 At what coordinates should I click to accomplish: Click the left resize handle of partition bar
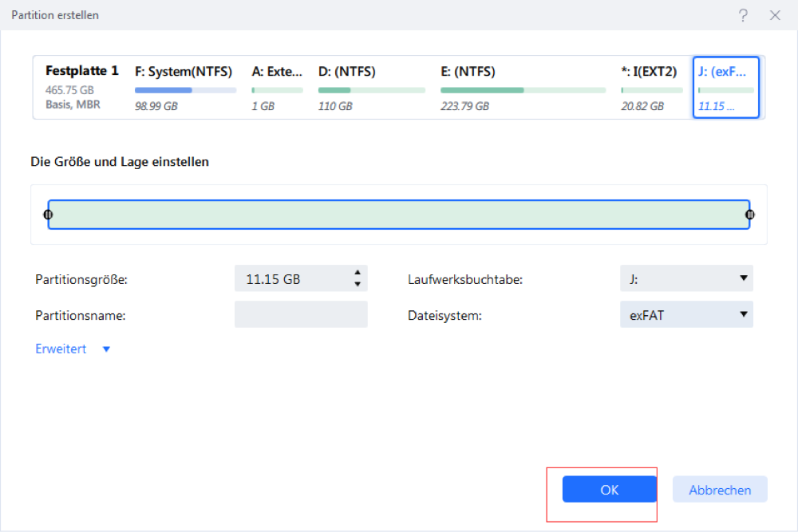(x=49, y=215)
